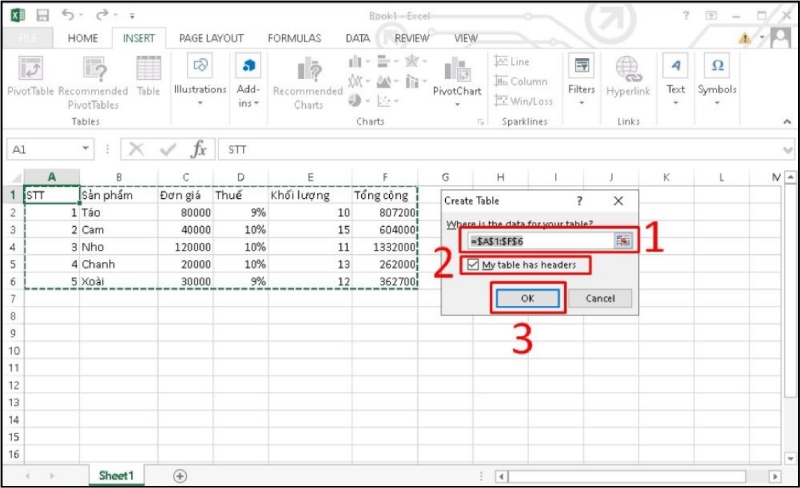Switch to the REVIEW tab
The height and width of the screenshot is (488, 800).
[411, 38]
